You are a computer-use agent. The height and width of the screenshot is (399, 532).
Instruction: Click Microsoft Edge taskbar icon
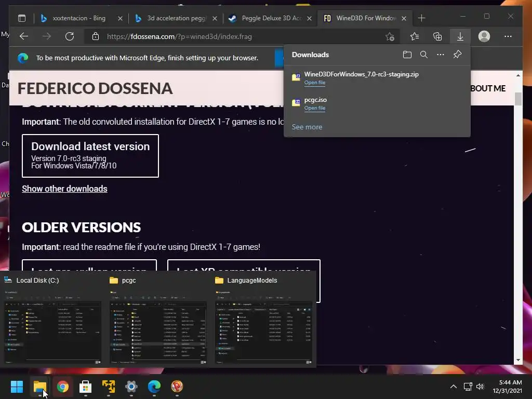tap(154, 387)
